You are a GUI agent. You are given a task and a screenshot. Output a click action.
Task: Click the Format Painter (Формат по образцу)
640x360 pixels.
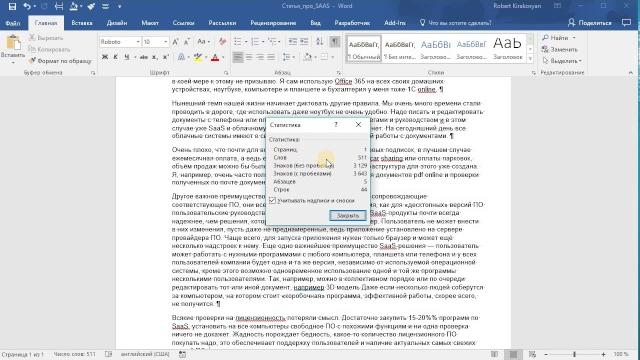point(60,61)
